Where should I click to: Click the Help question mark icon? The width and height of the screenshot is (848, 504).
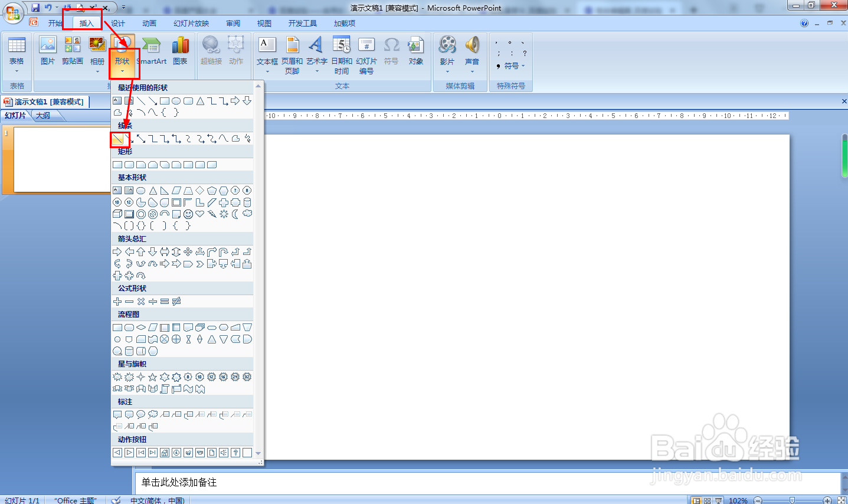[804, 24]
